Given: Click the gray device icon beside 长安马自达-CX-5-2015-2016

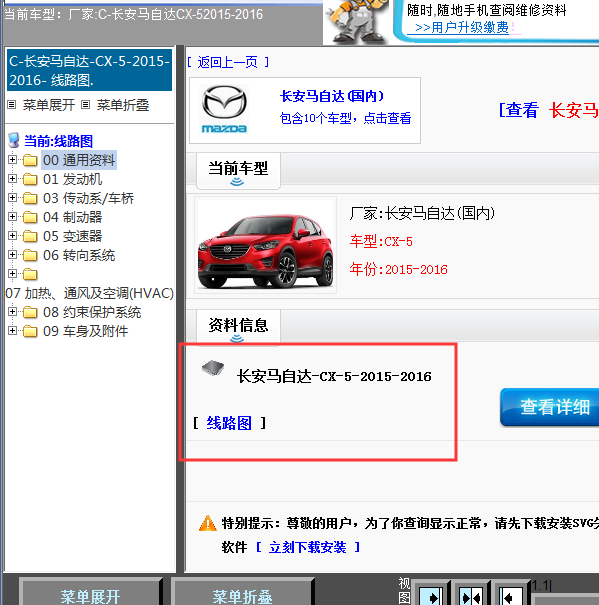Looking at the screenshot, I should (213, 368).
